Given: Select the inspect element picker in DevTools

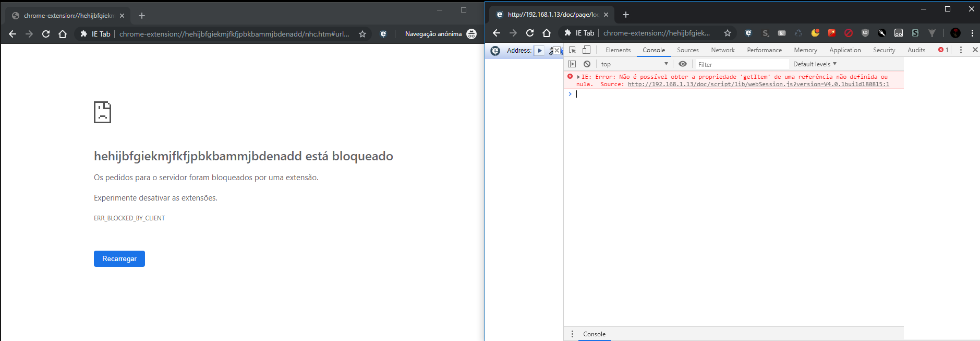Looking at the screenshot, I should click(572, 50).
